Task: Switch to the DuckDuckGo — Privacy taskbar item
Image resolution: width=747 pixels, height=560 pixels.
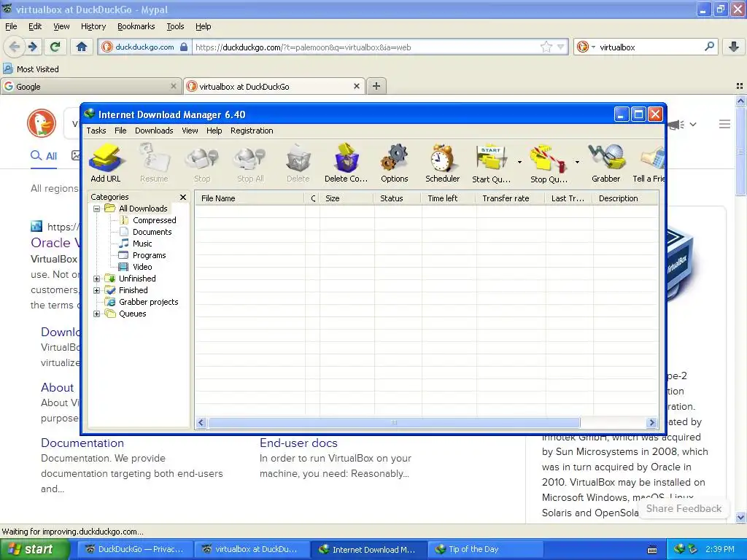Action: 135,550
